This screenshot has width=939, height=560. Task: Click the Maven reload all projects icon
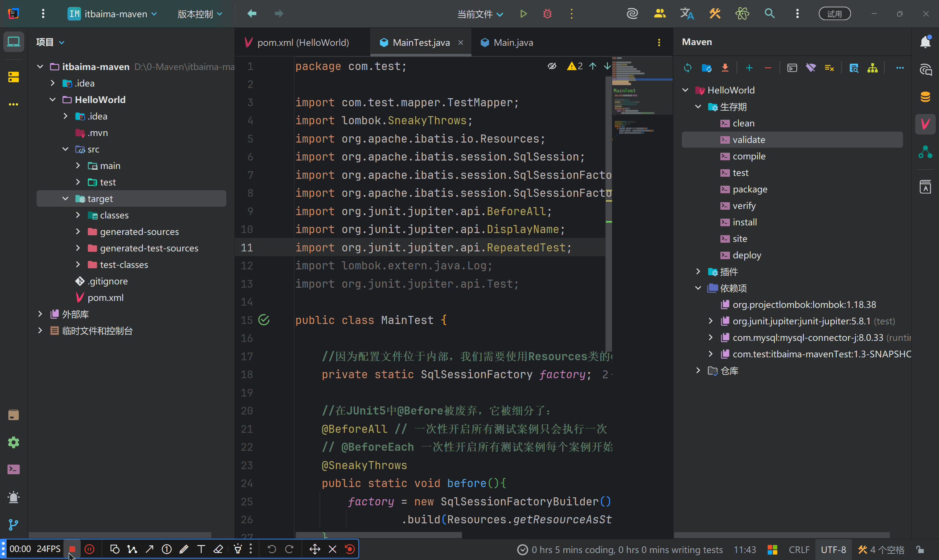[x=687, y=68]
